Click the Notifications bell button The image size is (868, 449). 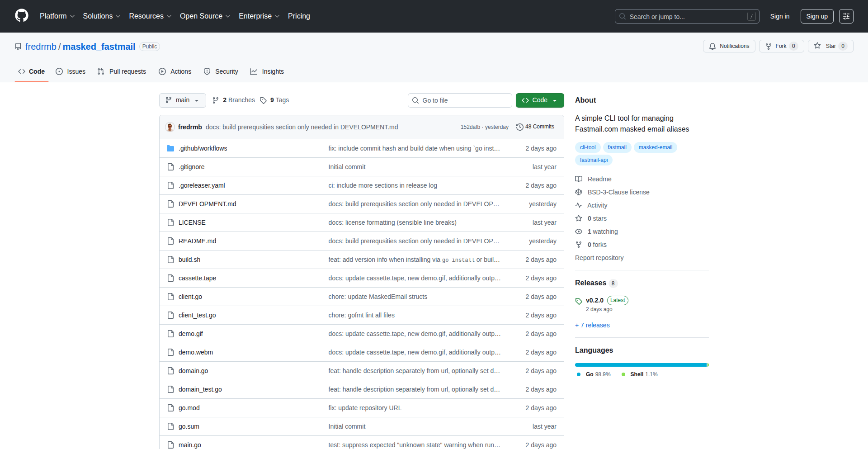(729, 46)
